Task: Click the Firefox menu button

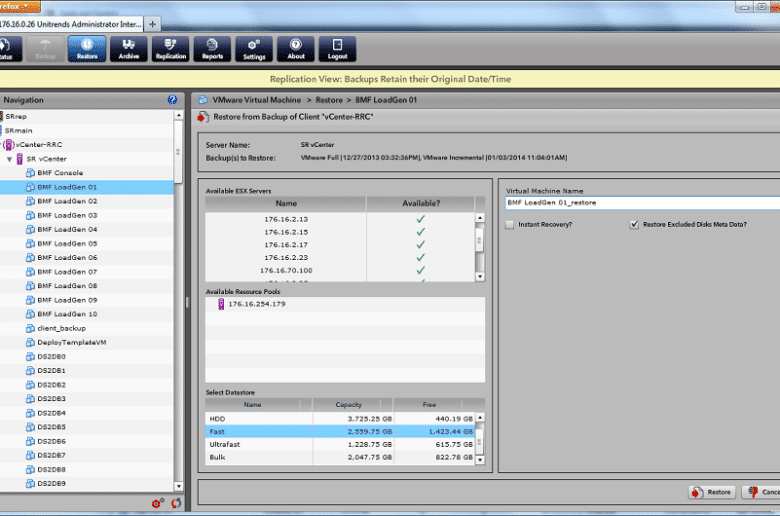Action: [x=20, y=6]
